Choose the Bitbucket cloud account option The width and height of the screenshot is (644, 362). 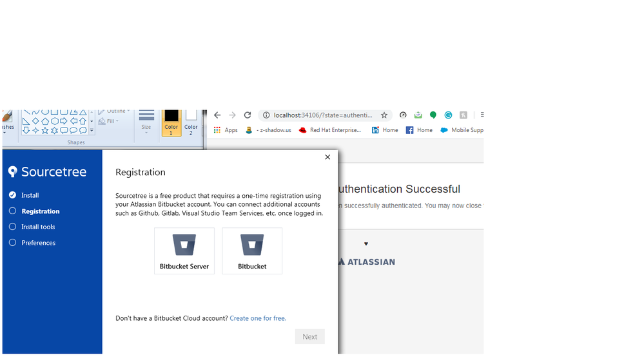click(252, 251)
